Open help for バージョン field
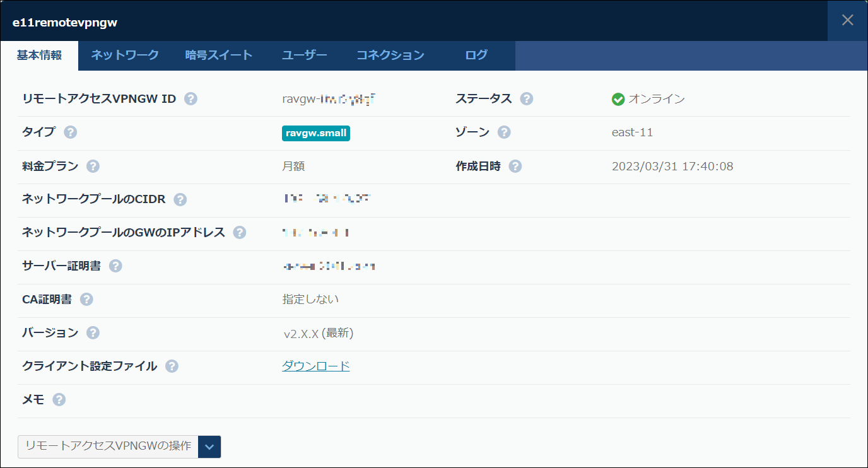Screen dimensions: 868x468 click(x=92, y=332)
